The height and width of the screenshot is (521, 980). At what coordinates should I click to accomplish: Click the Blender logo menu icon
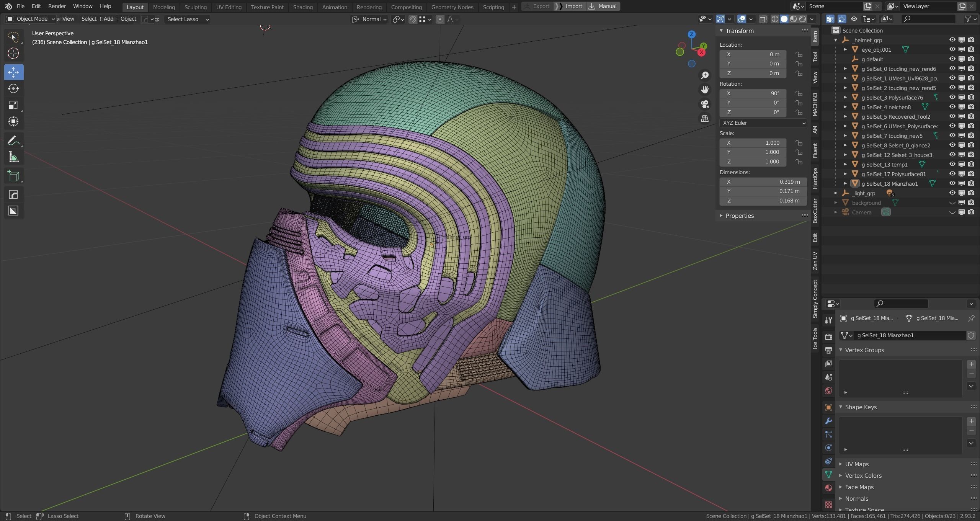[x=8, y=7]
